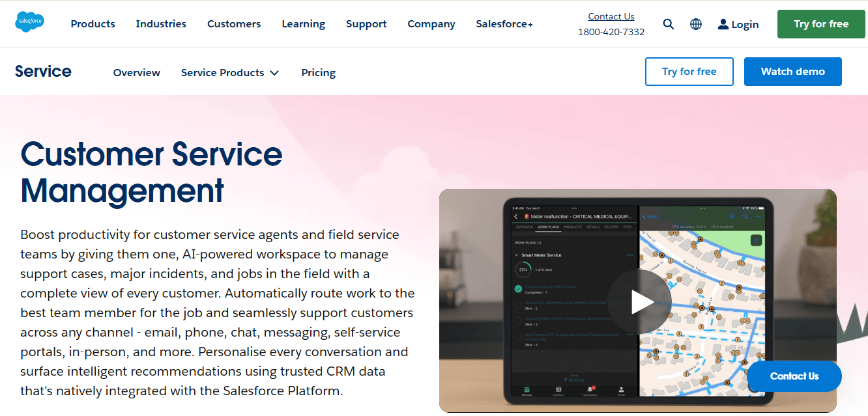Click phone number 1800-420-7332
The width and height of the screenshot is (868, 416).
(611, 32)
